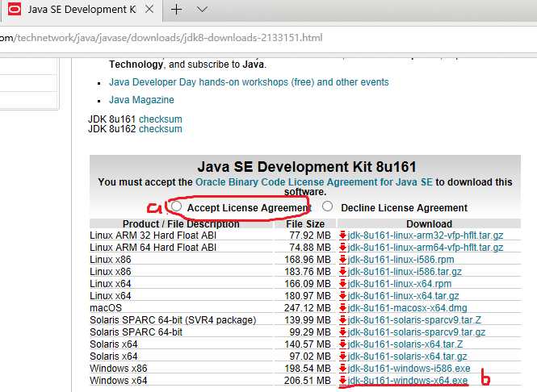Open the new tab plus button
The height and width of the screenshot is (392, 537).
pos(176,9)
